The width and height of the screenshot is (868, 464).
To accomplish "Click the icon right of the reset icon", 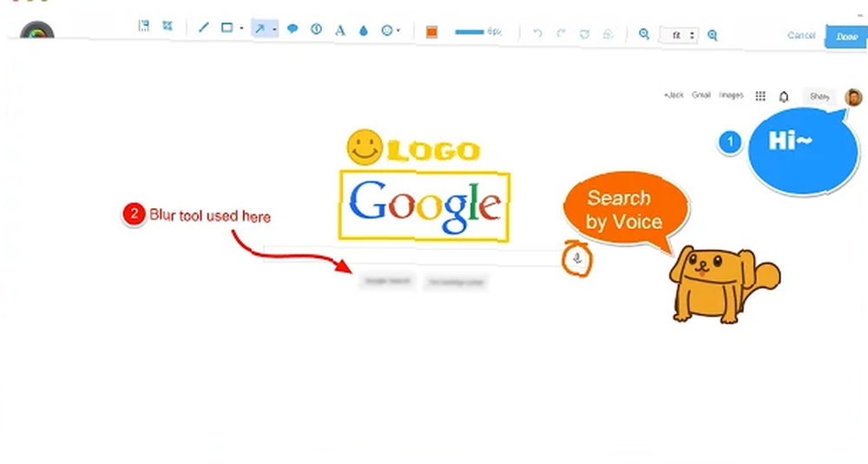I will pyautogui.click(x=608, y=34).
